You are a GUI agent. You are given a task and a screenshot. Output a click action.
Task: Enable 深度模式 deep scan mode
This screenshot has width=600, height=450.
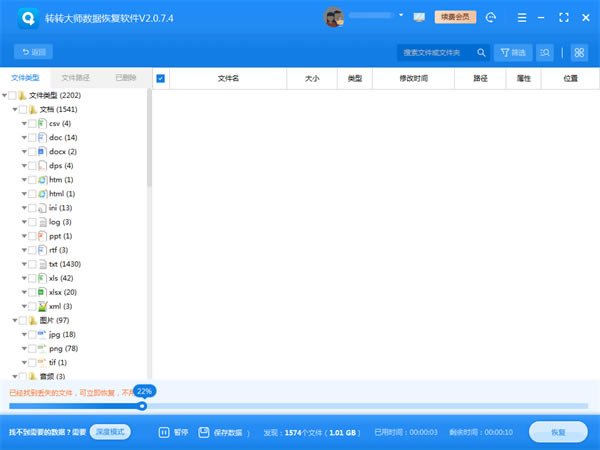(x=110, y=432)
